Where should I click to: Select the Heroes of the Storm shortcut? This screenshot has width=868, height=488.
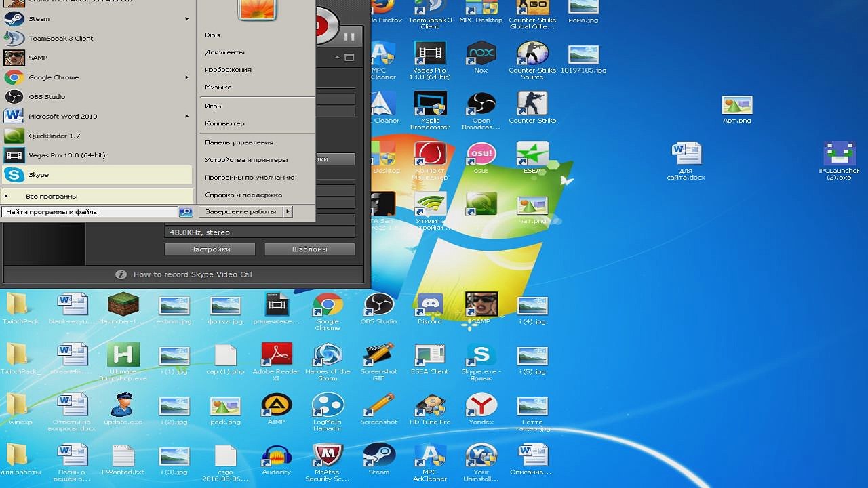328,363
